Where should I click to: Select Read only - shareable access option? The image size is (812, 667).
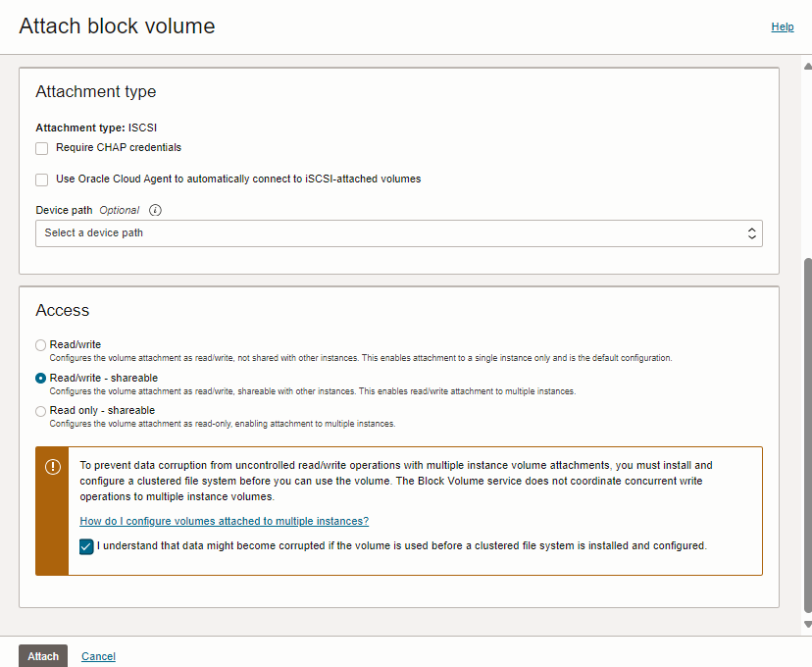pyautogui.click(x=40, y=411)
